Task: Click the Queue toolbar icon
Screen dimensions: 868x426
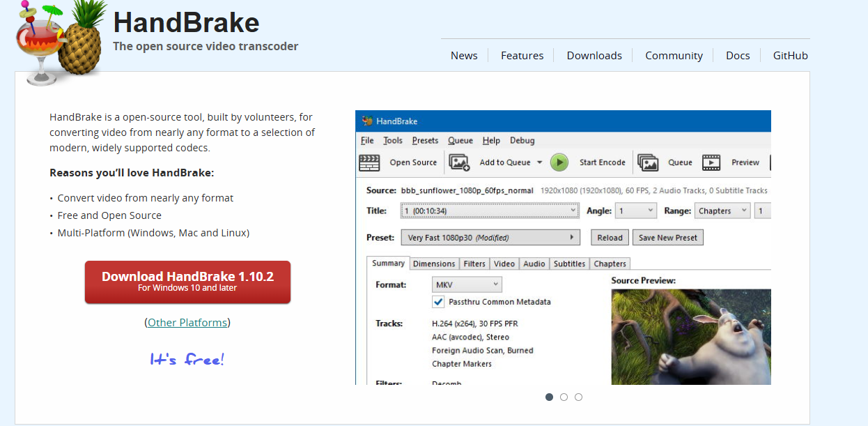Action: pos(648,162)
